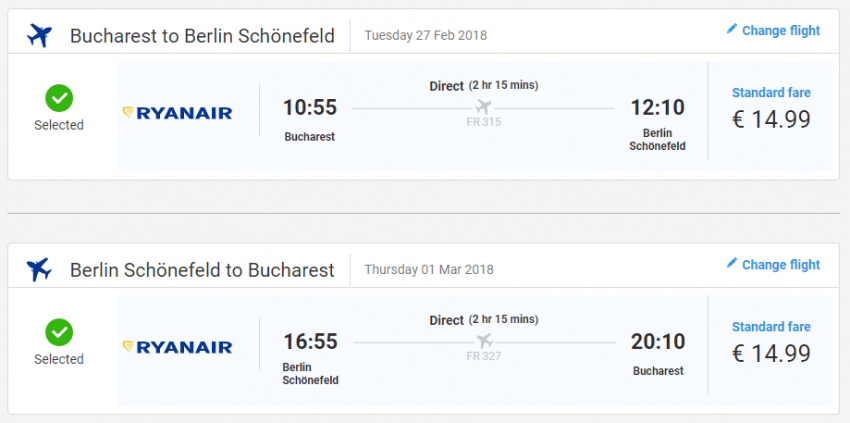Click the Berlin Schönefeld to Bucharest heading
This screenshot has width=850, height=423.
pyautogui.click(x=202, y=270)
